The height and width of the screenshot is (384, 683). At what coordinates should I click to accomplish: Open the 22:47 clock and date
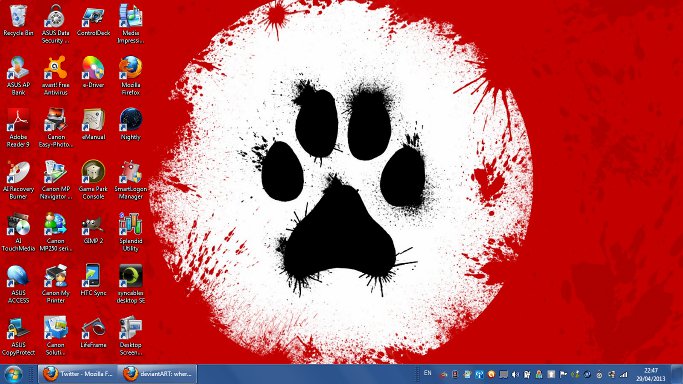click(x=651, y=374)
